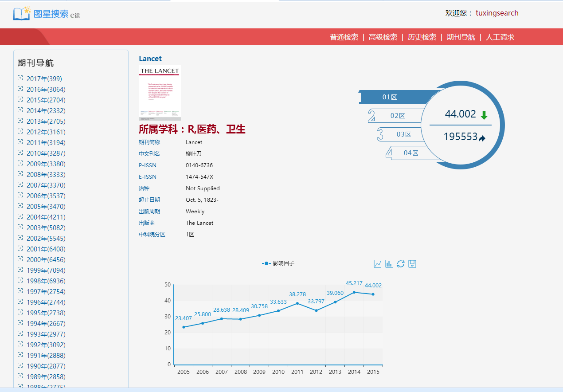Open the 1996年(2744) issues link
This screenshot has height=392, width=563.
[x=46, y=302]
